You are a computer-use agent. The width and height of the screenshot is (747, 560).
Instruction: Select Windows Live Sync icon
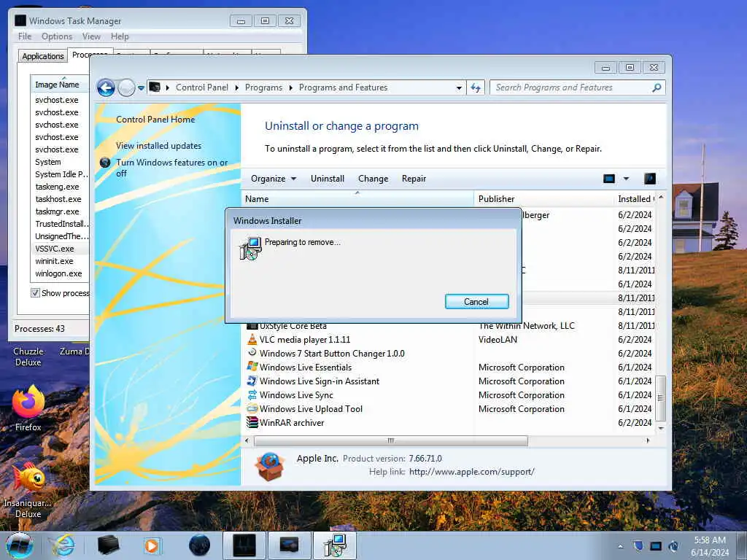[252, 394]
